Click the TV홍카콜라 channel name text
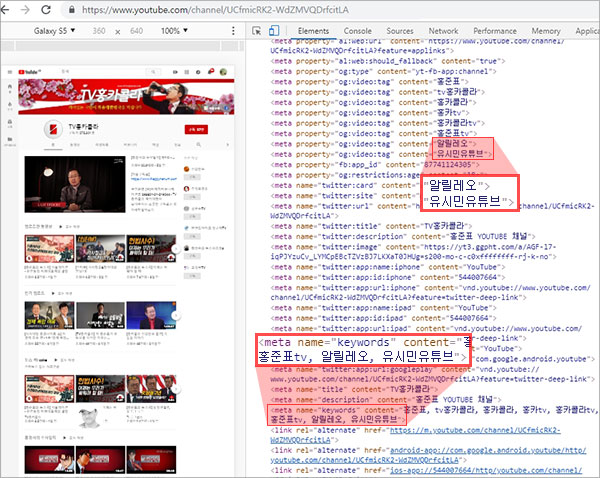The image size is (600, 478). pos(83,126)
